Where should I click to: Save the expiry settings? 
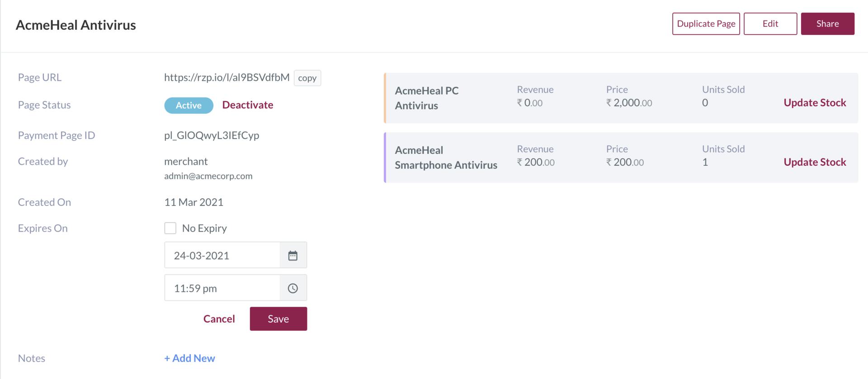pos(278,319)
